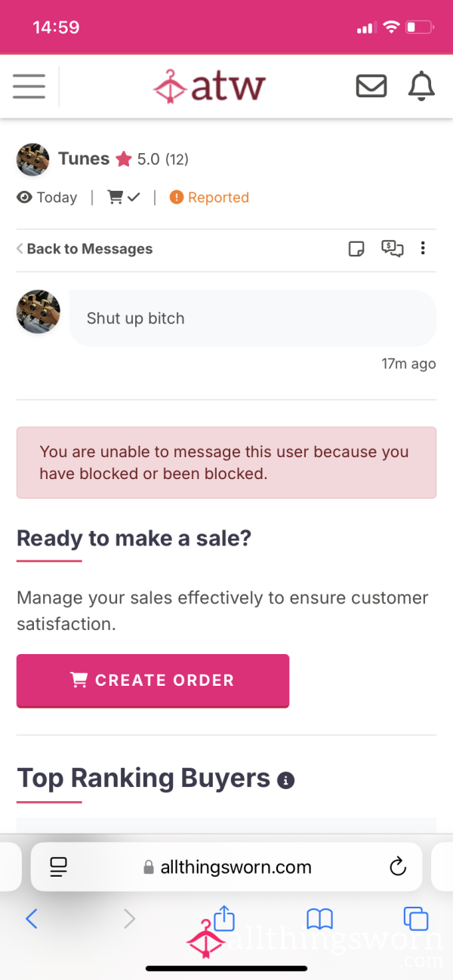The width and height of the screenshot is (453, 980).
Task: Tap the allthingsworn.com address field
Action: (226, 867)
